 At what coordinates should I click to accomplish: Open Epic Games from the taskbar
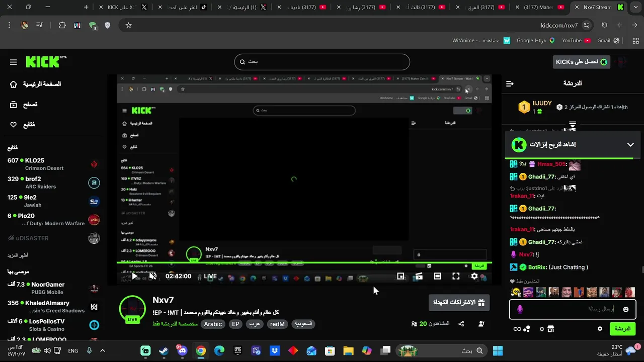(x=237, y=350)
